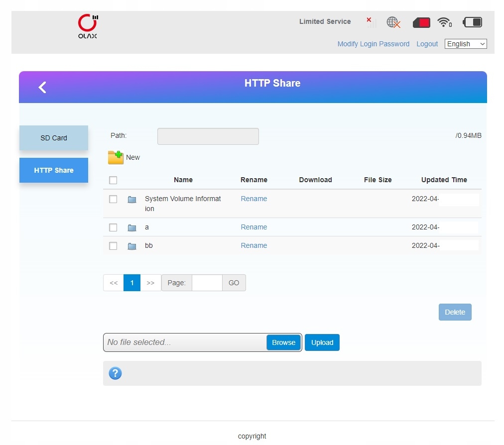Click the battery status icon

[x=472, y=22]
